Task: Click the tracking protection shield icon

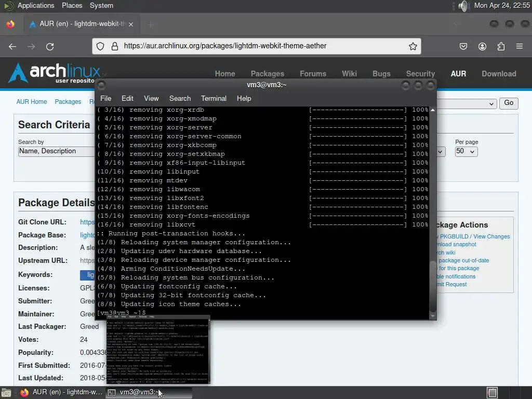Action: point(100,46)
